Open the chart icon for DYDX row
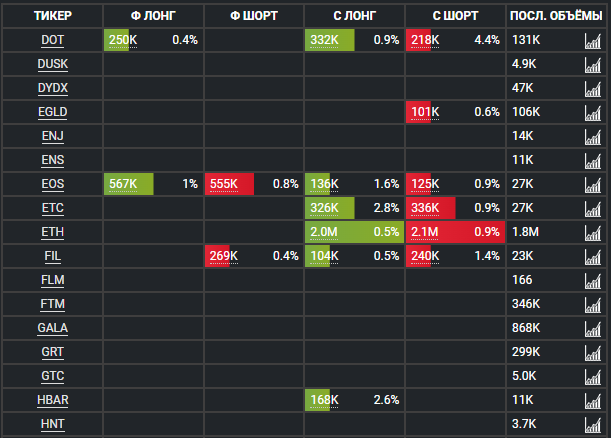The height and width of the screenshot is (438, 611). (x=592, y=88)
